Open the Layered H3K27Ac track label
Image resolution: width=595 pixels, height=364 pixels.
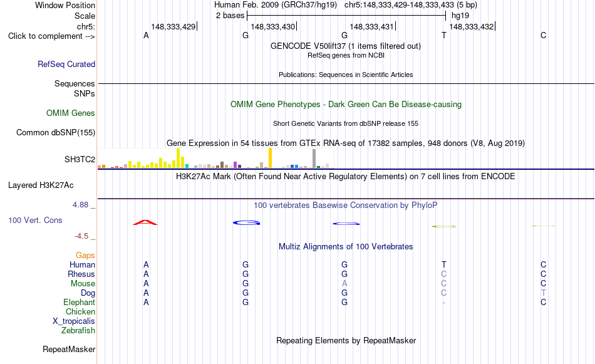tap(41, 185)
